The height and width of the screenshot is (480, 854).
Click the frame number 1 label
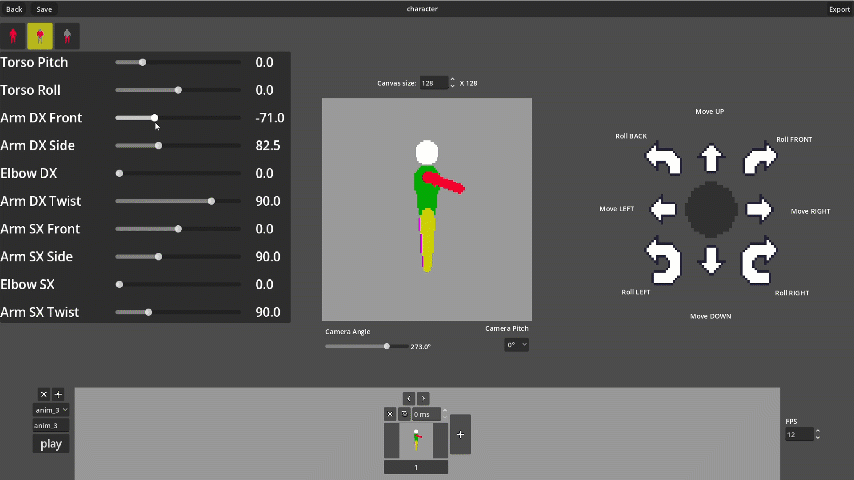tap(416, 467)
